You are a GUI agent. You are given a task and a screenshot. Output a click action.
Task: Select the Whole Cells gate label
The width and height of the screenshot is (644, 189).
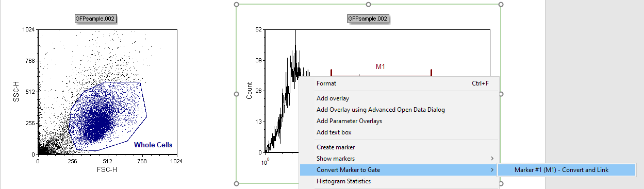click(x=153, y=145)
